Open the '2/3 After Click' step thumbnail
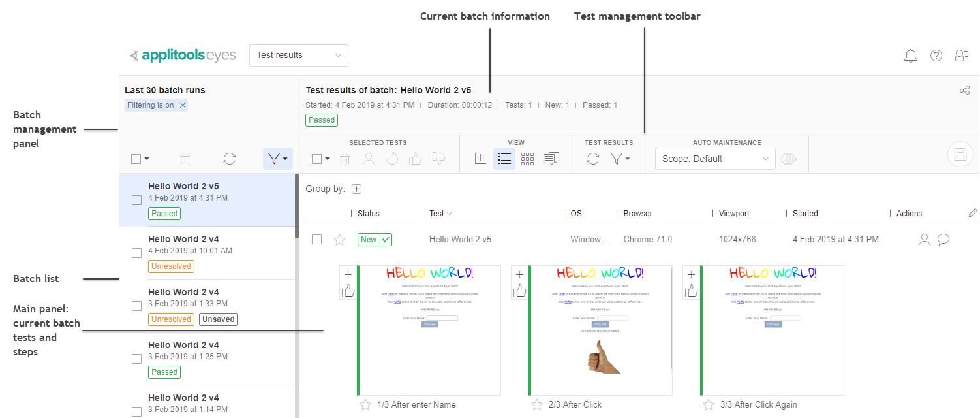This screenshot has width=980, height=418. [x=600, y=330]
